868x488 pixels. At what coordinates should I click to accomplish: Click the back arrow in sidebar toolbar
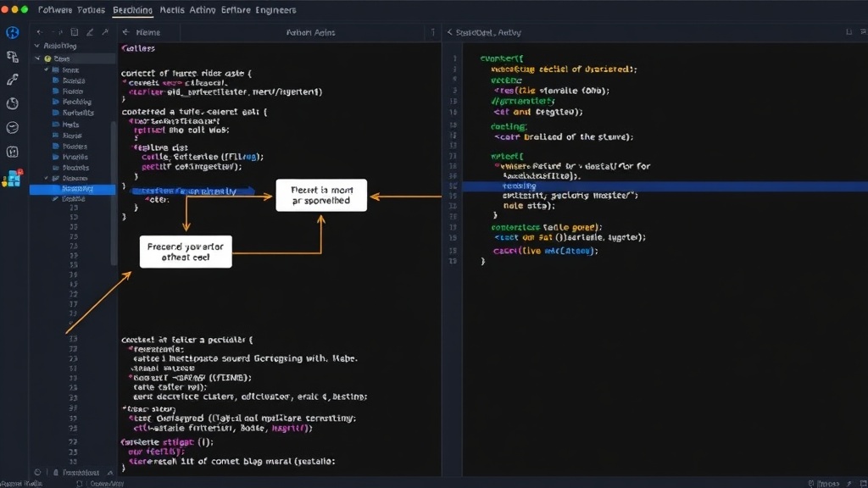click(x=39, y=33)
